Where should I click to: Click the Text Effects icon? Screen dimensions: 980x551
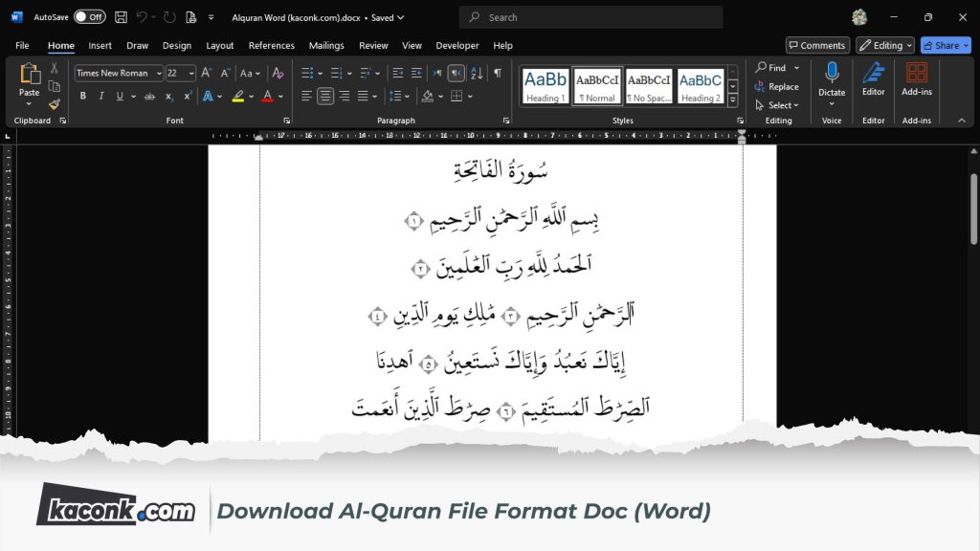pos(208,96)
